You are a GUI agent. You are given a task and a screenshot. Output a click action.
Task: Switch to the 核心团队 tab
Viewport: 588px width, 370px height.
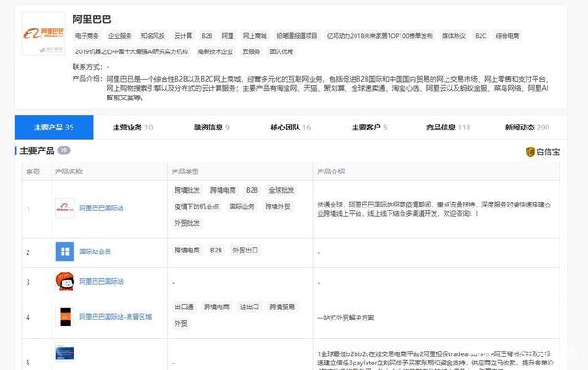pos(290,128)
